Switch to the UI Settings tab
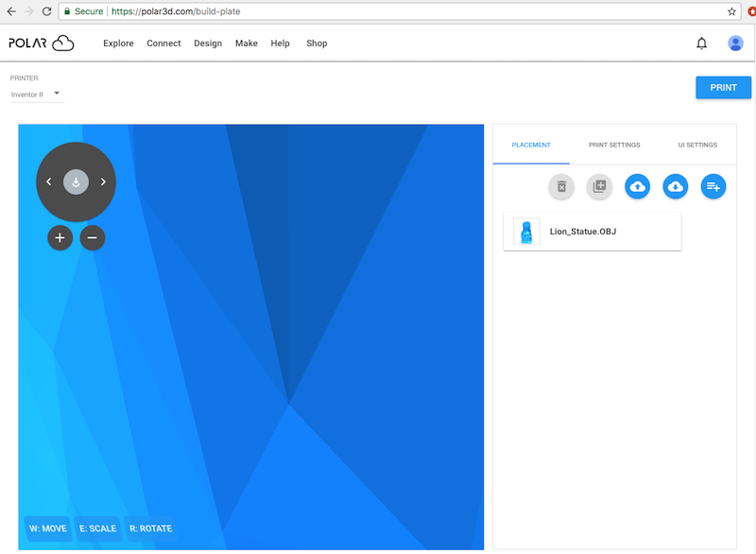The height and width of the screenshot is (554, 756). point(697,145)
